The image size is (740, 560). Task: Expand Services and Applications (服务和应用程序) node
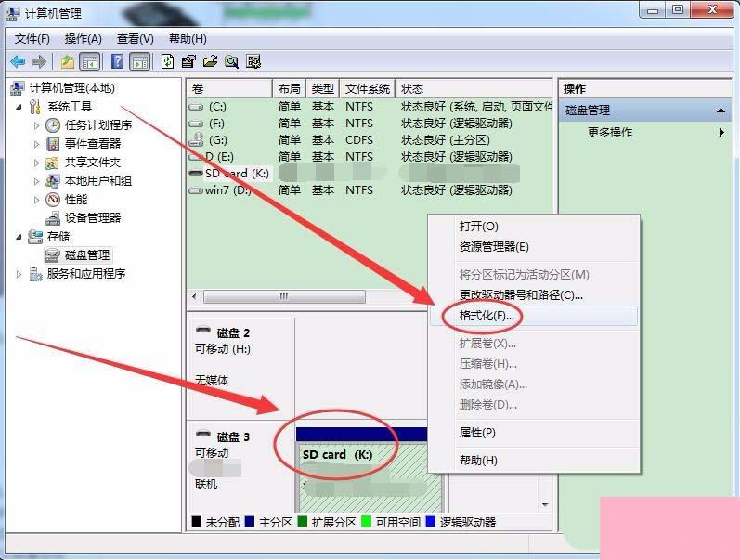point(19,274)
